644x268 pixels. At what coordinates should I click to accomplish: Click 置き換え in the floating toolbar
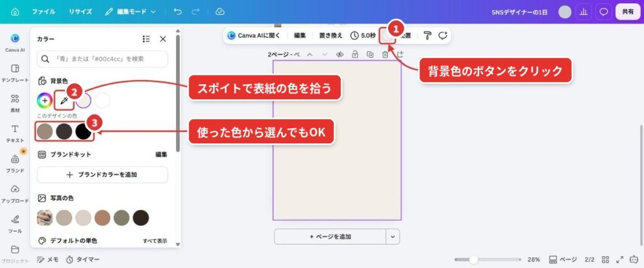tap(331, 36)
